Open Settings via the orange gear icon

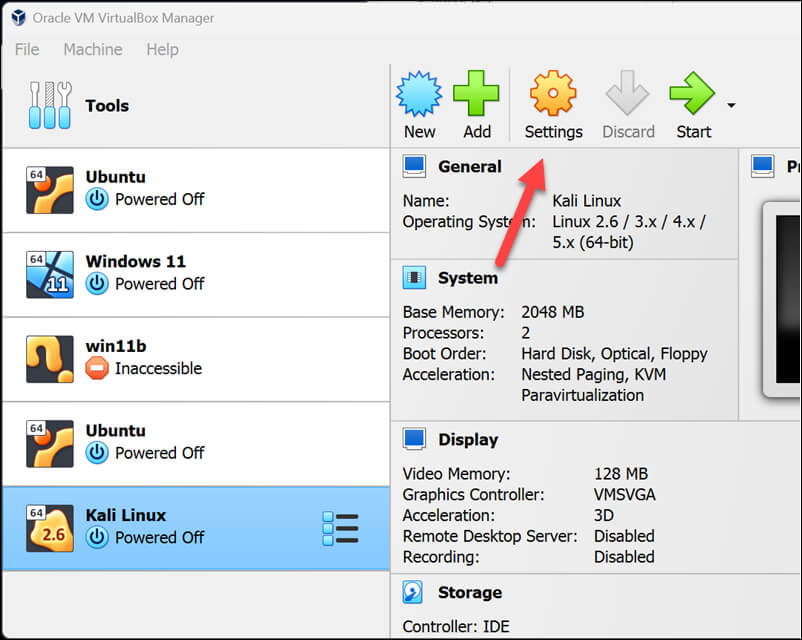(553, 95)
